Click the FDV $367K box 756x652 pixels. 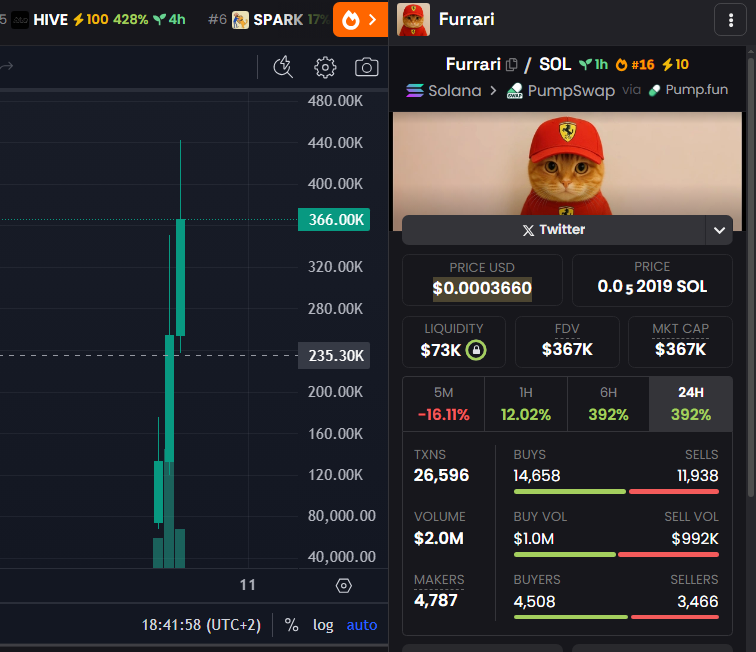(567, 341)
